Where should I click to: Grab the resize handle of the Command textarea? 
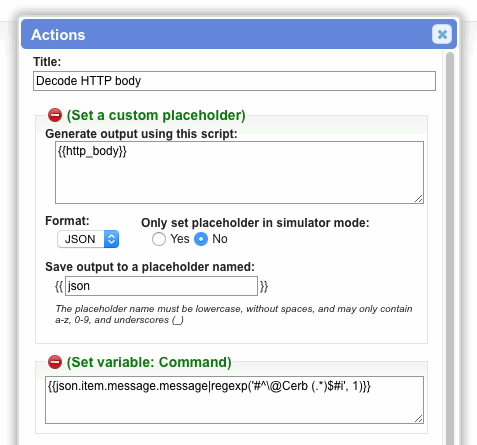[419, 419]
